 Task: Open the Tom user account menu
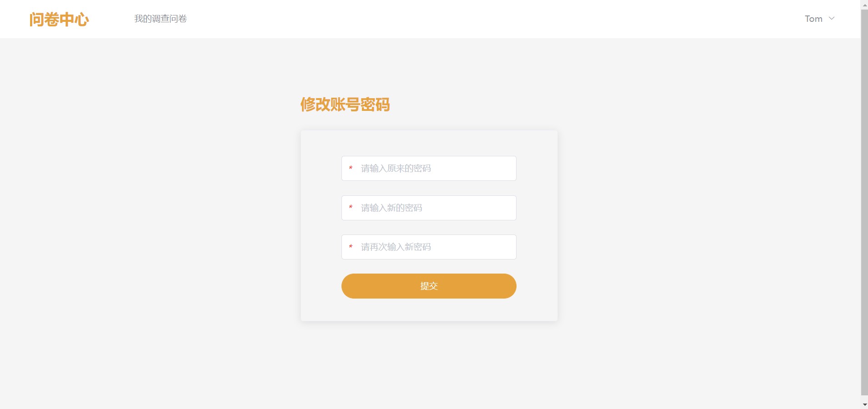pos(819,19)
